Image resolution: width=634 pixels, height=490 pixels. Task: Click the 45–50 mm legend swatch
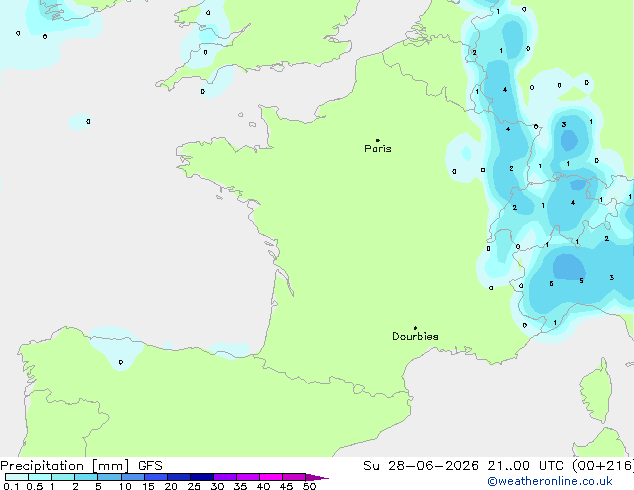coord(294,477)
